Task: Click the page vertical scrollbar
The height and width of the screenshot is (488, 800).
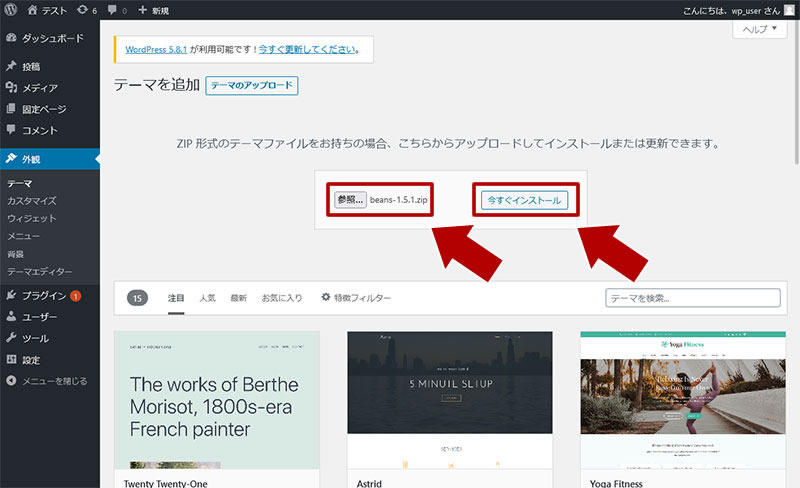Action: (x=796, y=93)
